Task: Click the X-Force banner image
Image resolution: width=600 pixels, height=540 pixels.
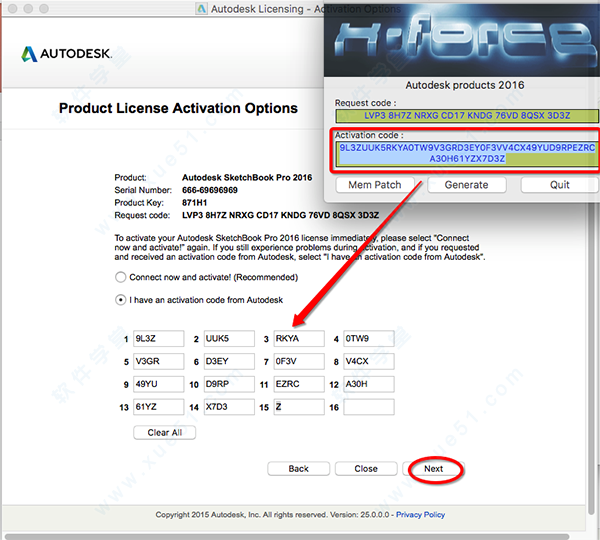Action: [462, 41]
